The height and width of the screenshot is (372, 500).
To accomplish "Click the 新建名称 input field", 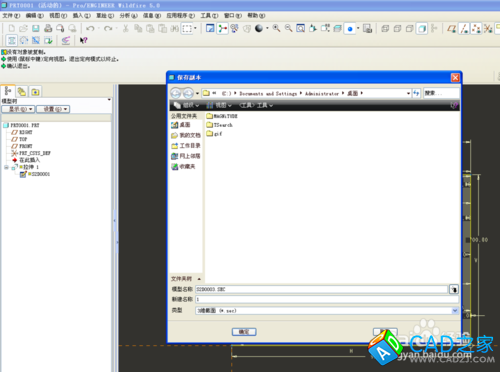I will tap(327, 299).
